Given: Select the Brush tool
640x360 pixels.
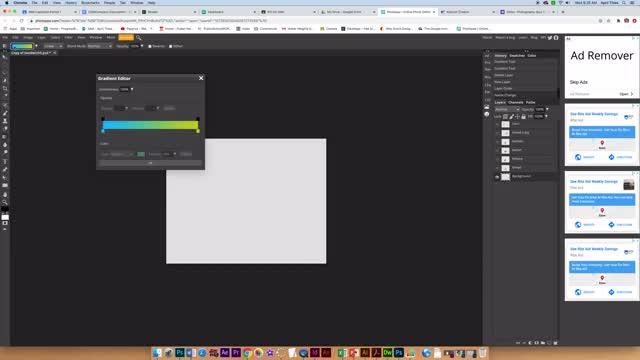Looking at the screenshot, I should pos(5,113).
